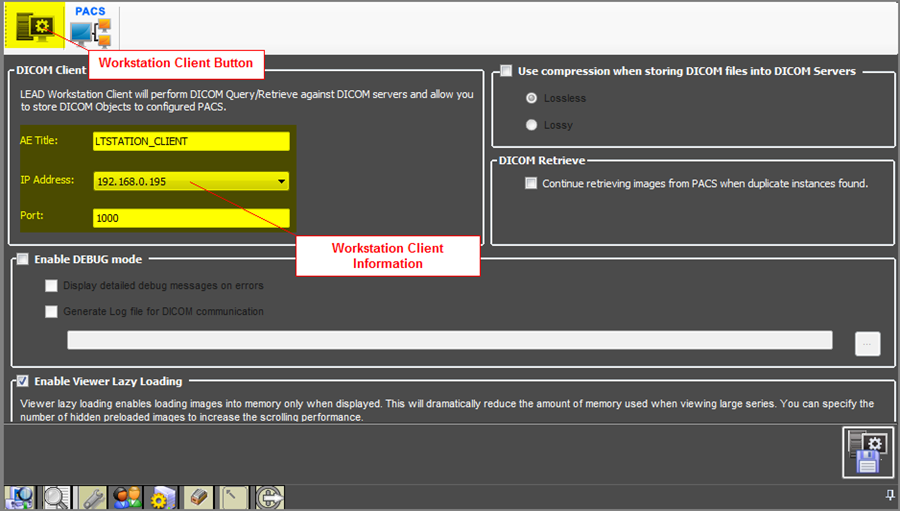Open the users icon in bottom toolbar

127,497
